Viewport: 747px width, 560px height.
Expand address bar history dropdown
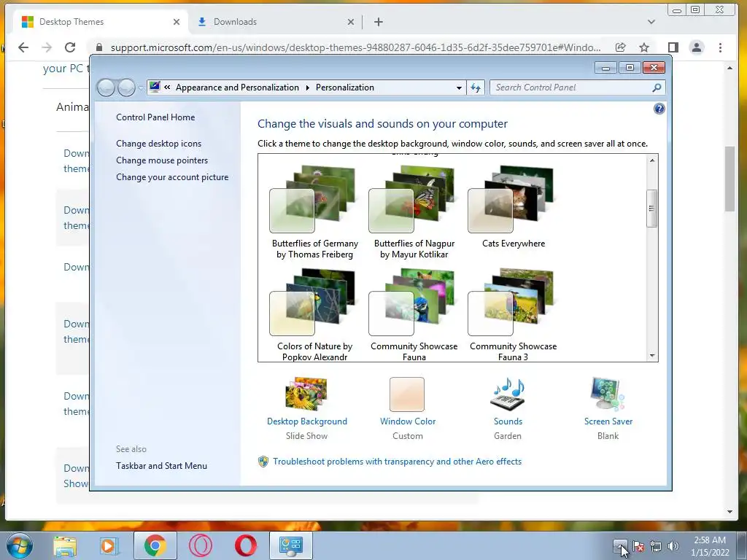[x=459, y=87]
